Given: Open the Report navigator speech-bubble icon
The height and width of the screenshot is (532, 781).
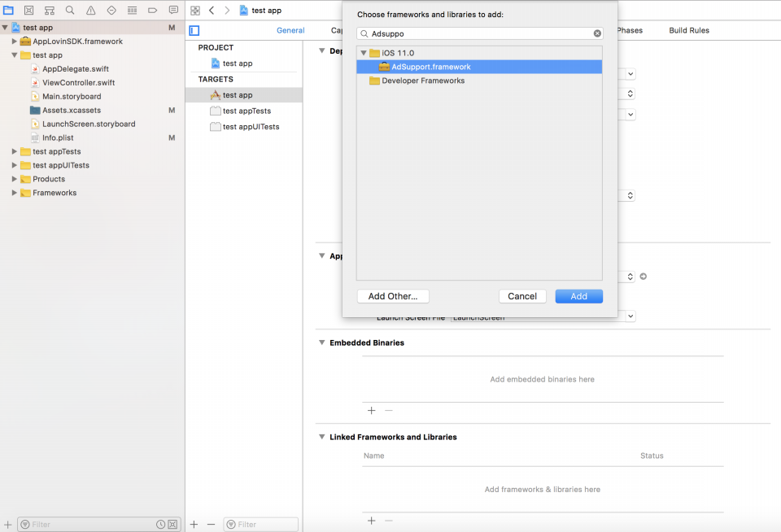Looking at the screenshot, I should [x=173, y=10].
